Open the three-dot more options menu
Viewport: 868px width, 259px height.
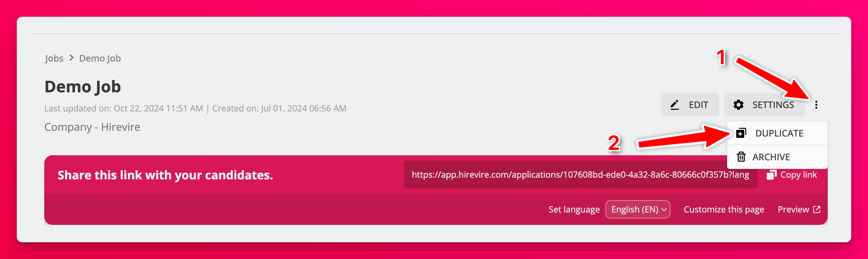click(816, 105)
